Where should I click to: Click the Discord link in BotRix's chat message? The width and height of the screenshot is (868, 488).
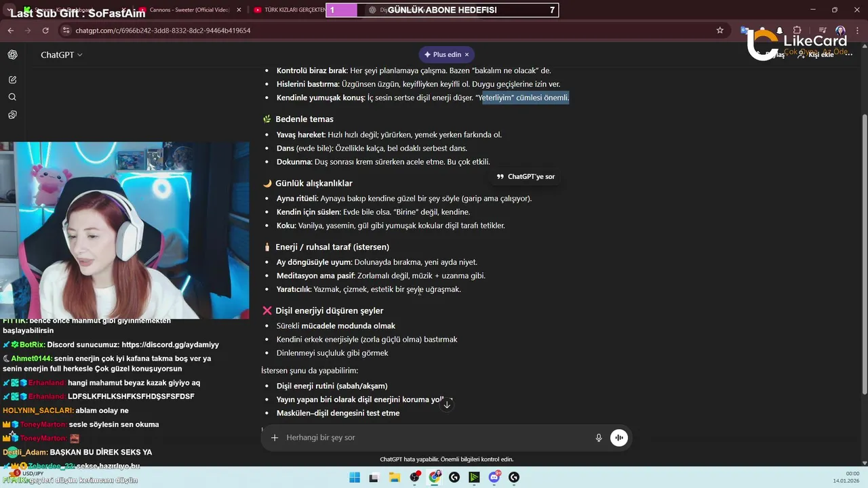pyautogui.click(x=170, y=345)
